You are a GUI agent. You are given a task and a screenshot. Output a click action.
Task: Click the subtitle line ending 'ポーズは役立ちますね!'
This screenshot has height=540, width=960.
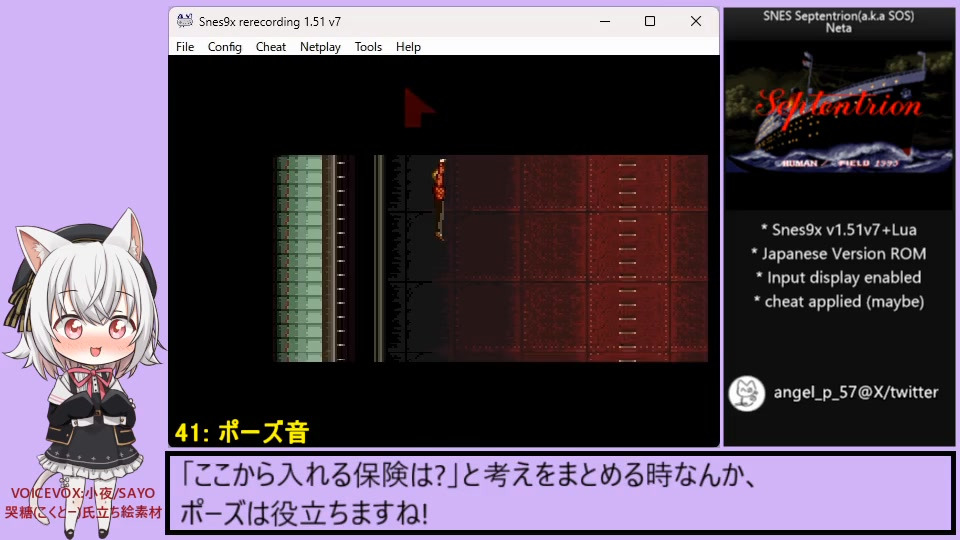[x=304, y=512]
